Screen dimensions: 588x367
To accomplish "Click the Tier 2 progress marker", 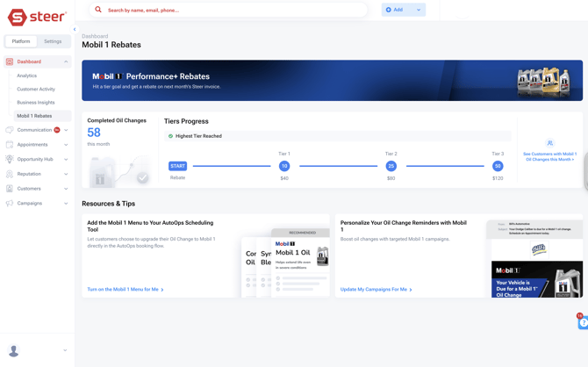I will click(391, 166).
